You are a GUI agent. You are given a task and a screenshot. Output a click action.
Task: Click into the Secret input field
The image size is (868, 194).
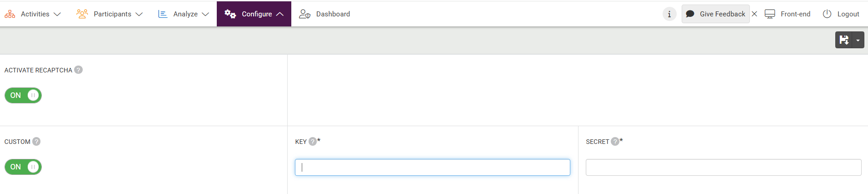coord(723,167)
